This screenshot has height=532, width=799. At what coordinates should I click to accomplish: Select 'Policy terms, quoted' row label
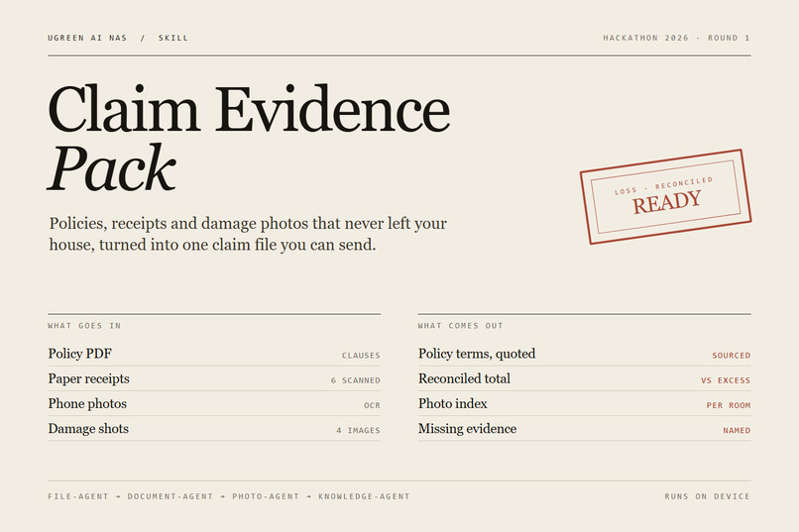click(x=477, y=354)
